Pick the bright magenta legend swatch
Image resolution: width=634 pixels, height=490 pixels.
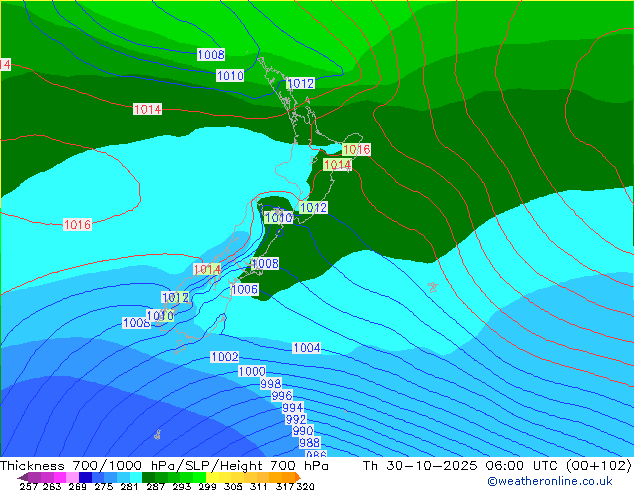pyautogui.click(x=60, y=477)
